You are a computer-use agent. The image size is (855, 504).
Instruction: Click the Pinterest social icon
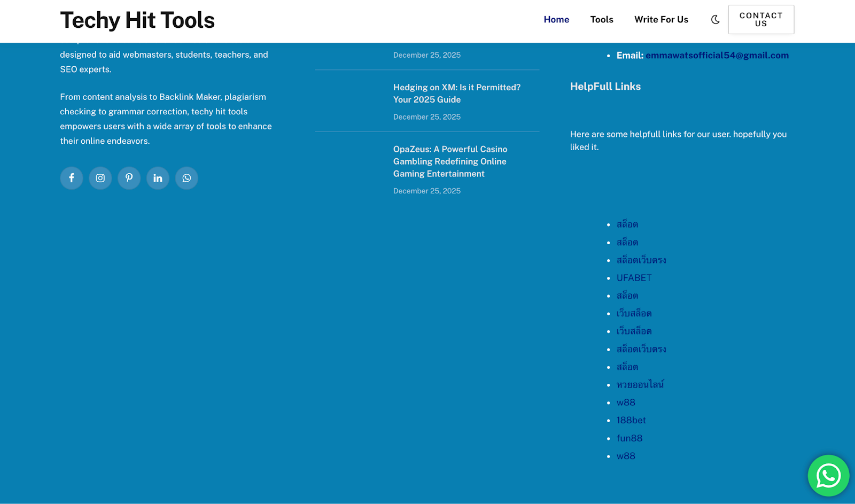click(x=129, y=178)
